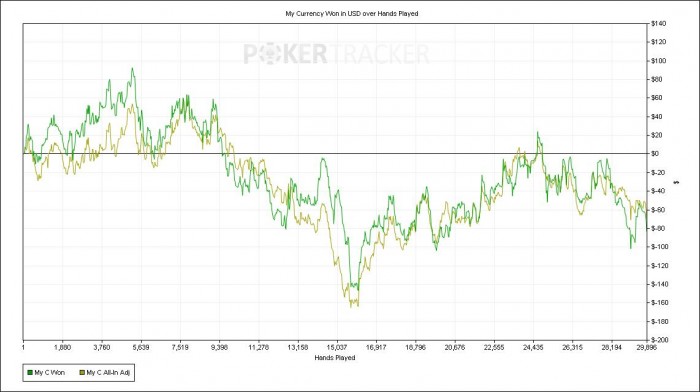Image resolution: width=700 pixels, height=392 pixels.
Task: Click the chart title 'My Currency Won in USD over Hands Played'
Action: tap(352, 14)
